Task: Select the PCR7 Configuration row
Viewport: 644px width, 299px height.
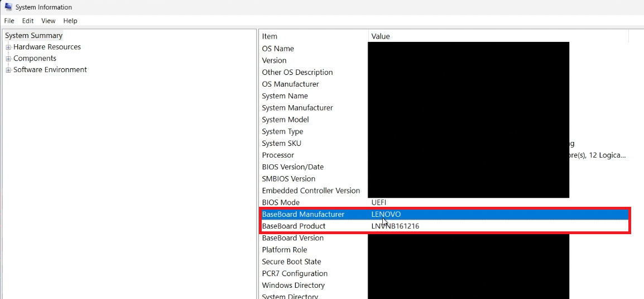Action: click(x=444, y=273)
